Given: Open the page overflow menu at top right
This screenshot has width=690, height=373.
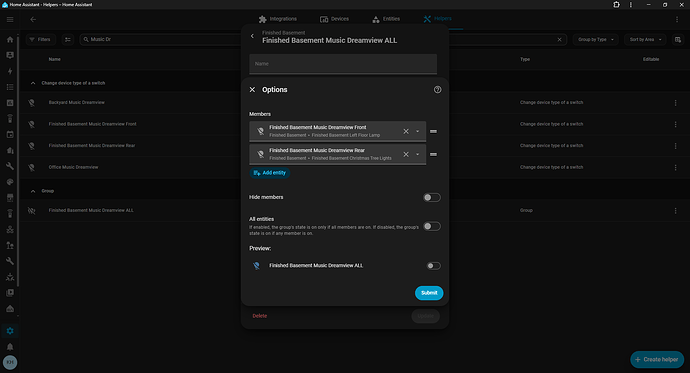Looking at the screenshot, I should (x=677, y=19).
